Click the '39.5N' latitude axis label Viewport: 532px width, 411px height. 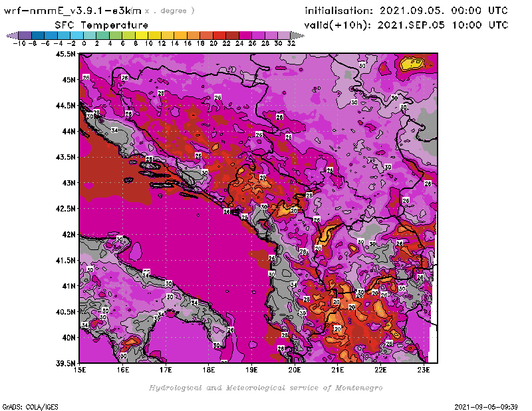tap(66, 364)
